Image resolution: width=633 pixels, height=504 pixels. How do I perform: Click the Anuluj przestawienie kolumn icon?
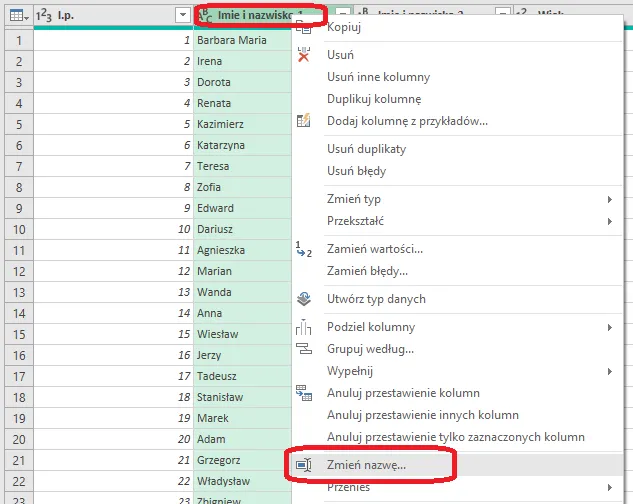[x=305, y=393]
